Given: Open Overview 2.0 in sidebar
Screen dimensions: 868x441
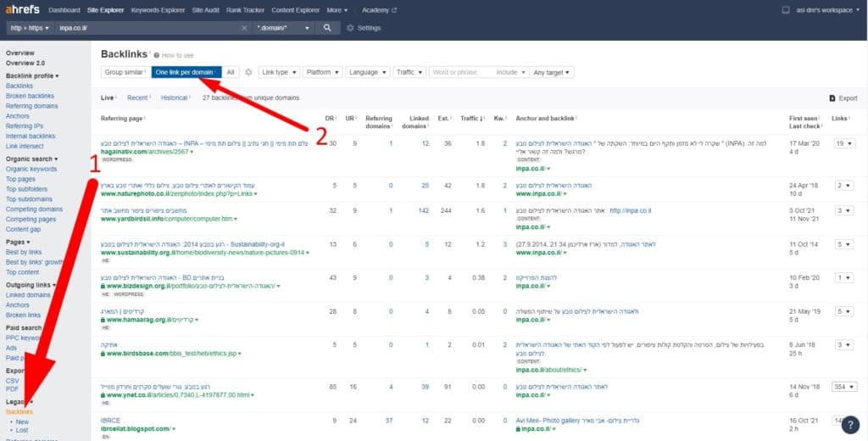Looking at the screenshot, I should [25, 63].
